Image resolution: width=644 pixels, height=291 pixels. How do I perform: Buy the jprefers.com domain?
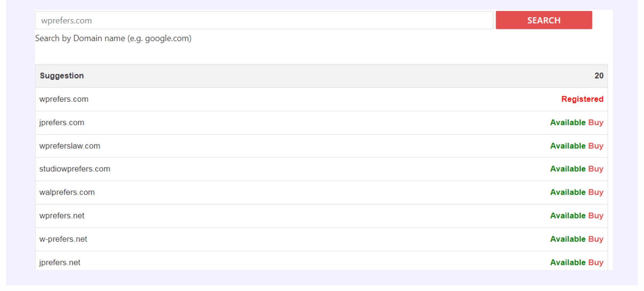click(x=596, y=123)
